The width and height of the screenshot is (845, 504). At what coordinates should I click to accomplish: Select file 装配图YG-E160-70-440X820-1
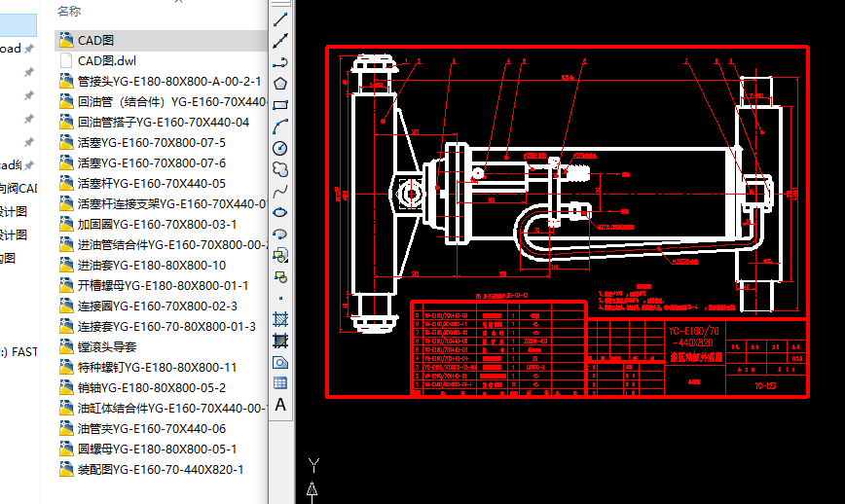[x=160, y=470]
